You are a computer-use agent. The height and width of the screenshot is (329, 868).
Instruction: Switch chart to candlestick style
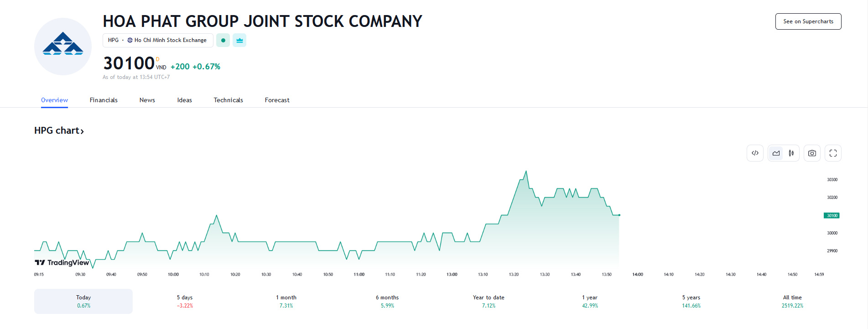[791, 153]
